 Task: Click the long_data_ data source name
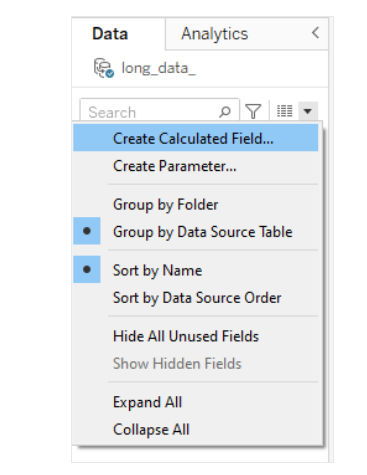click(159, 68)
